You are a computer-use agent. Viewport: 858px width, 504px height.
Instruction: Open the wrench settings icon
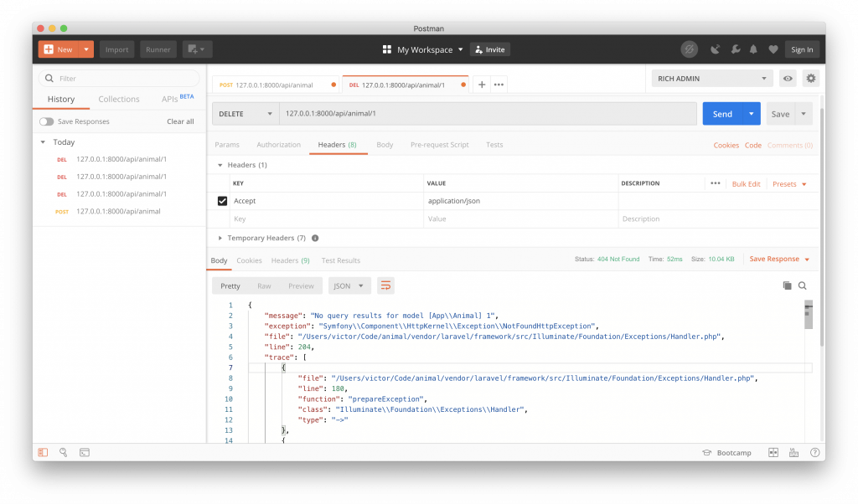point(736,49)
